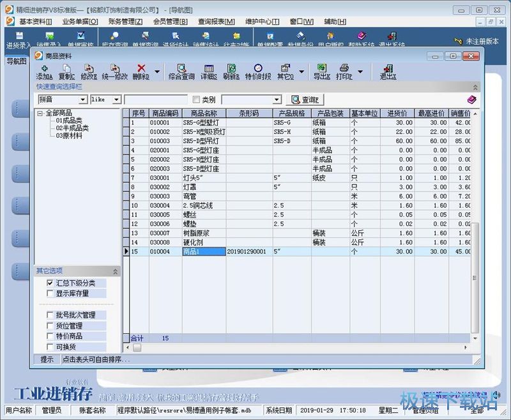Image resolution: width=511 pixels, height=420 pixels.
Task: Enable the 类别 checkbox
Action: tap(196, 100)
